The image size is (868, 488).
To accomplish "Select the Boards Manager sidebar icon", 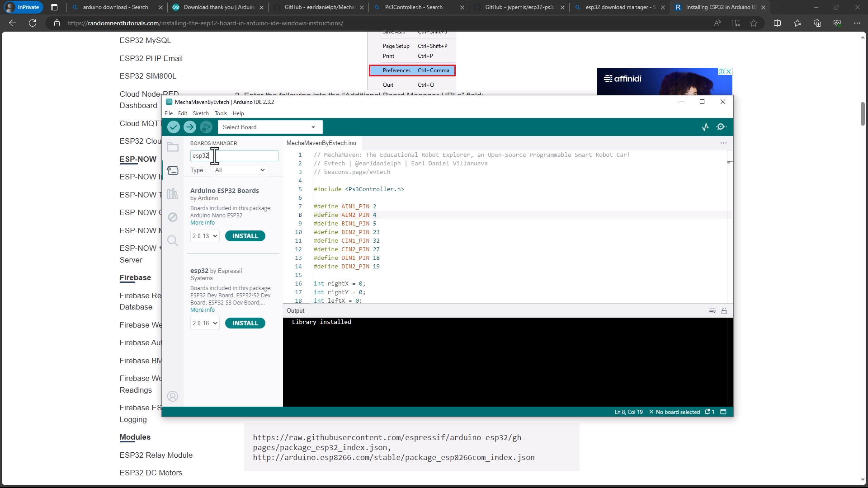I will point(173,170).
